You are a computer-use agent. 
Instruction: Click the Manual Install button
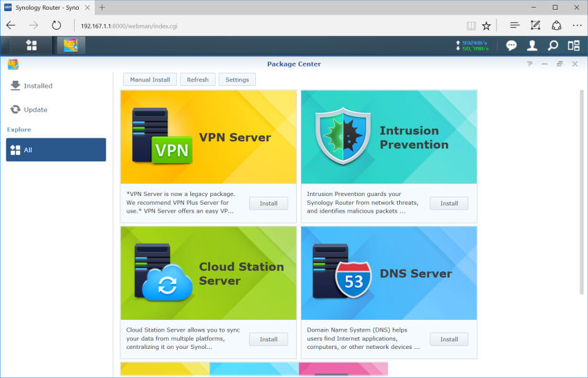(x=150, y=80)
